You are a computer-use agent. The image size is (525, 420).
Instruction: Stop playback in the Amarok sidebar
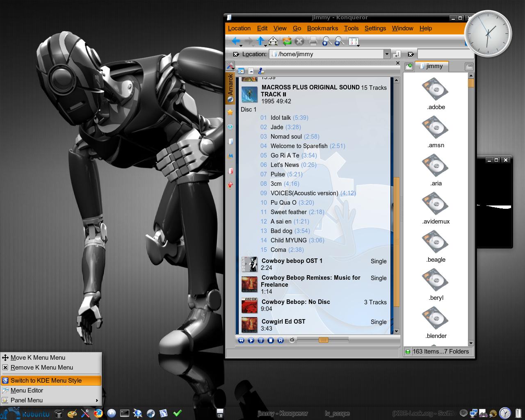point(271,340)
